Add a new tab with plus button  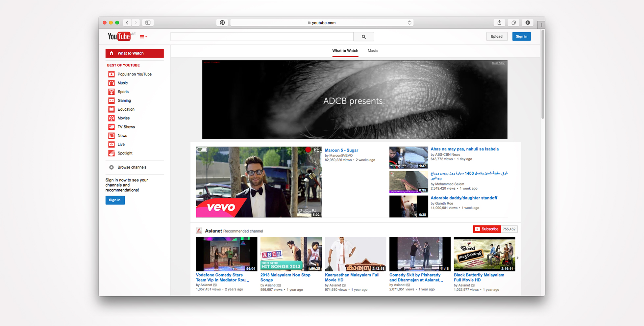541,25
